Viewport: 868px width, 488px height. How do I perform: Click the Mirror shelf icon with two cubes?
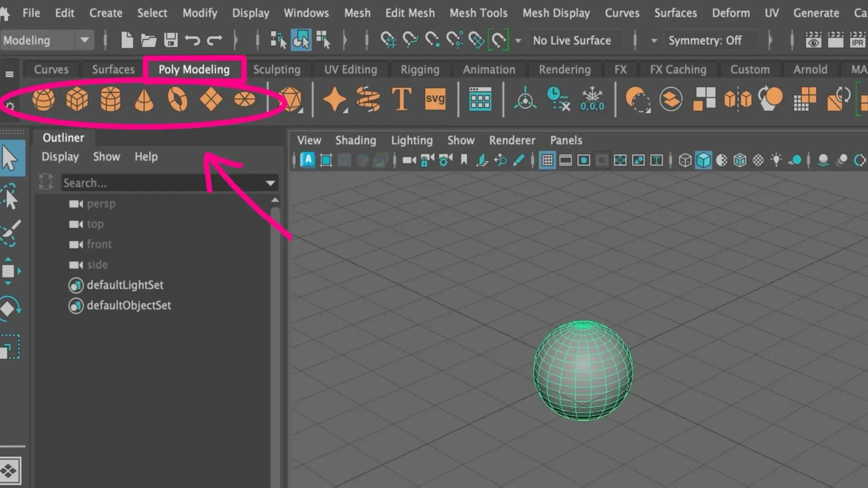tap(738, 99)
